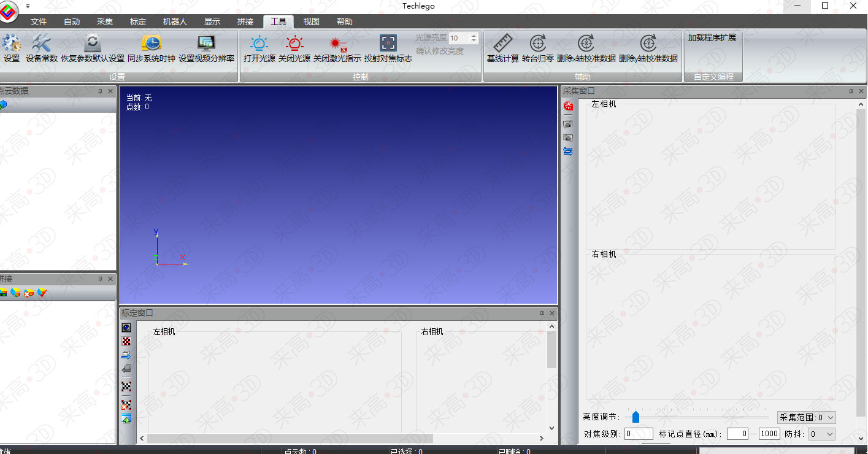Expand the 采集范围 dropdown
The image size is (868, 454).
tap(830, 418)
